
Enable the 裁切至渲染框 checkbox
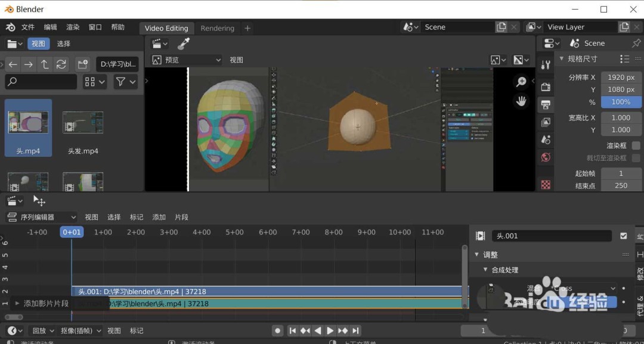[635, 157]
